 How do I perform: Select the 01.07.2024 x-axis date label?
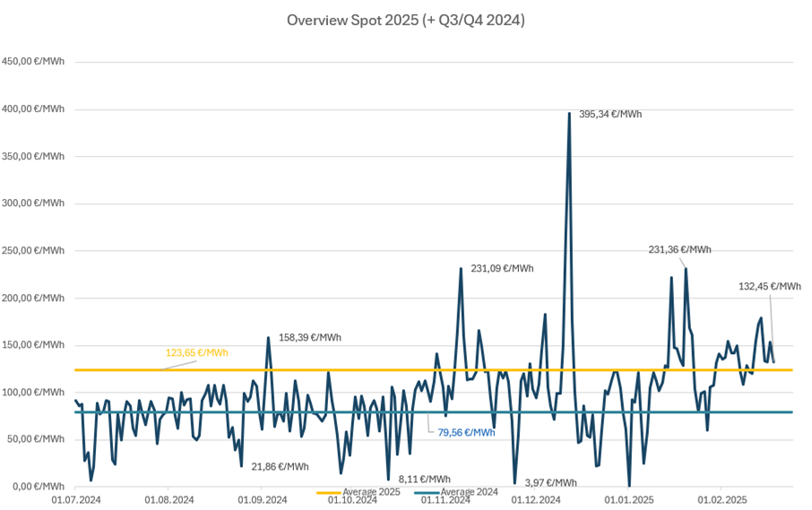(75, 499)
